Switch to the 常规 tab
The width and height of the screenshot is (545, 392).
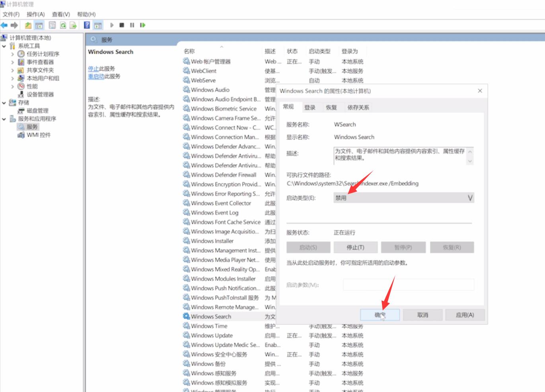coord(288,107)
